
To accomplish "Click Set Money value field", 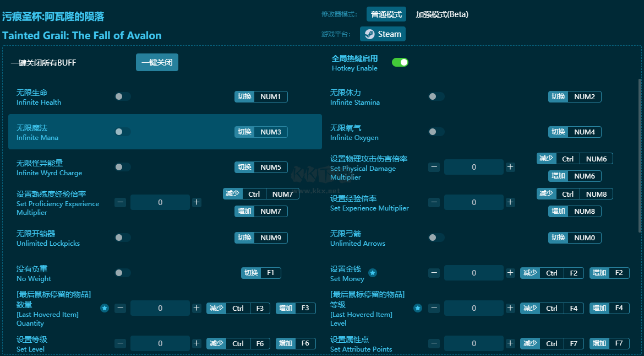I will (x=474, y=273).
